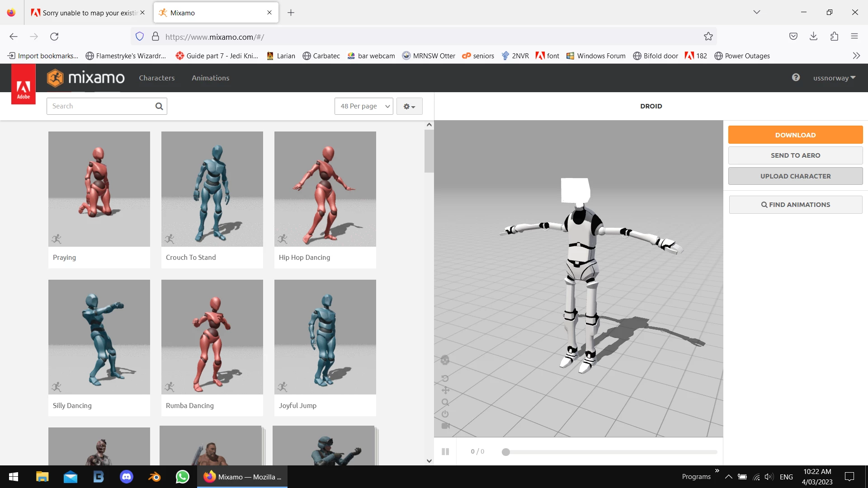The width and height of the screenshot is (868, 488).
Task: Click the viewport zoom magnifier icon
Action: coord(445,402)
